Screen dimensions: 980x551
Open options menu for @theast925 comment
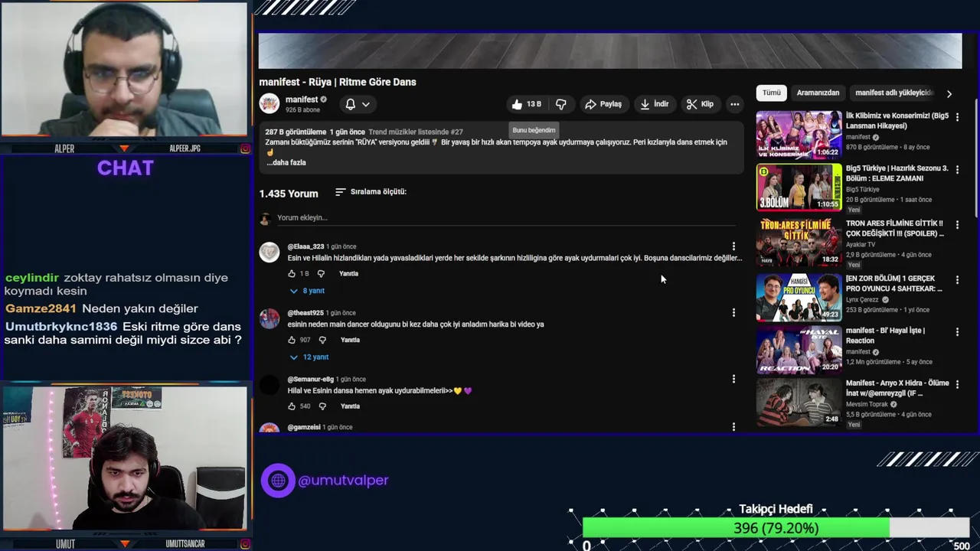(x=733, y=312)
